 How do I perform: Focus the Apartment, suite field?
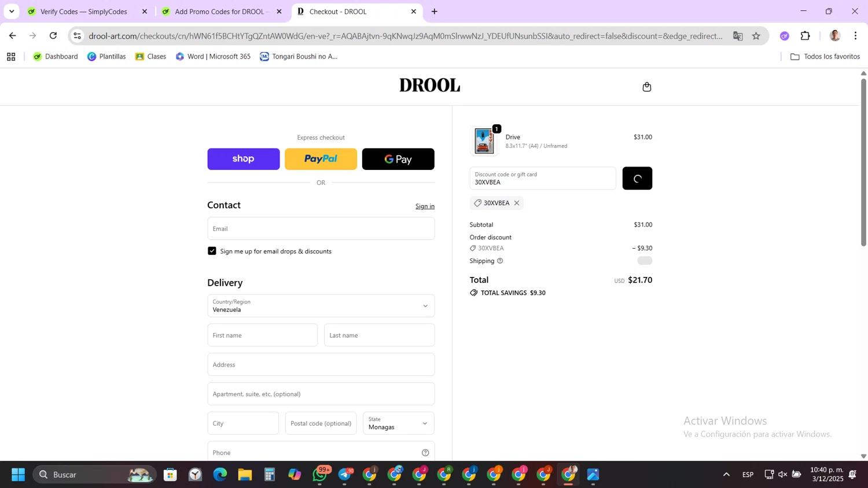pyautogui.click(x=321, y=394)
